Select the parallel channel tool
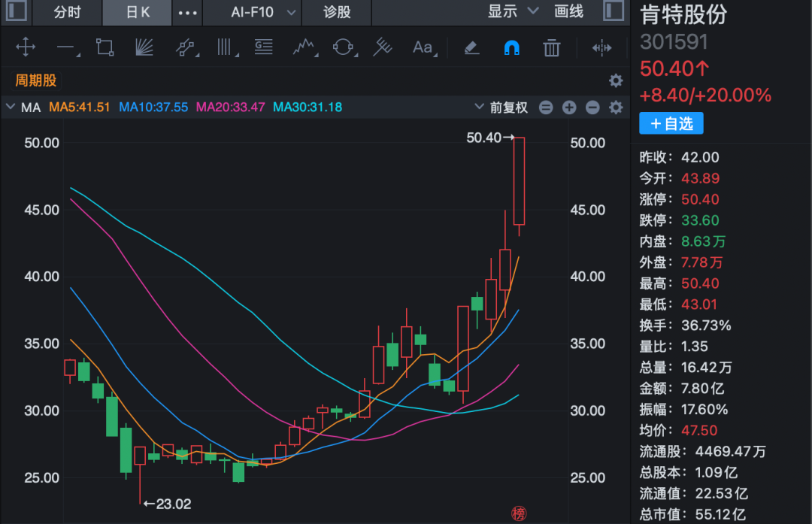Image resolution: width=812 pixels, height=524 pixels. (x=186, y=47)
